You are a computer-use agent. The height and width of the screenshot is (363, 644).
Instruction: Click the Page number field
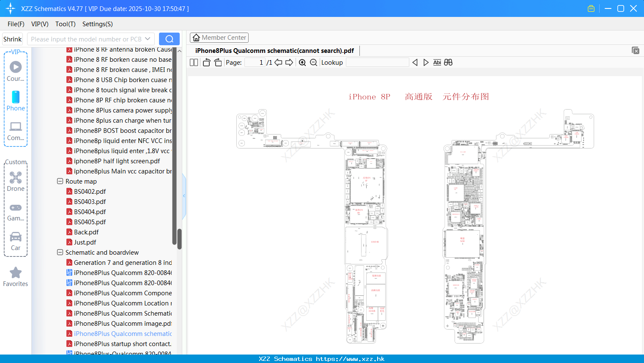255,63
